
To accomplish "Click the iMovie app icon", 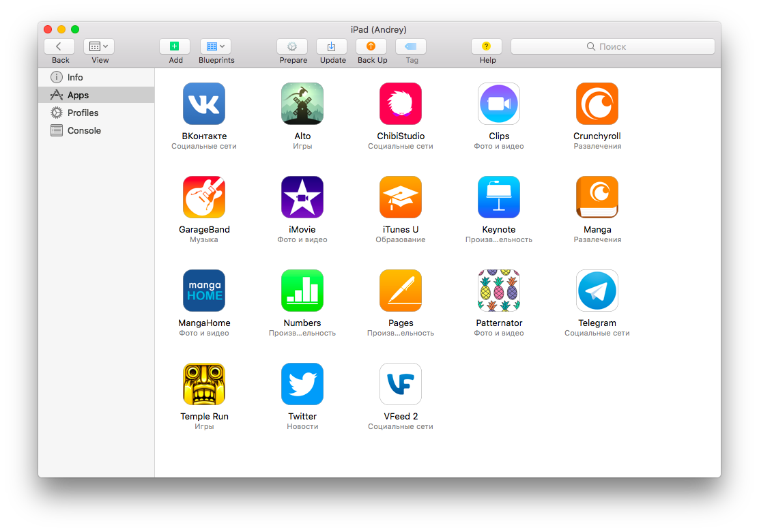I will pyautogui.click(x=302, y=197).
